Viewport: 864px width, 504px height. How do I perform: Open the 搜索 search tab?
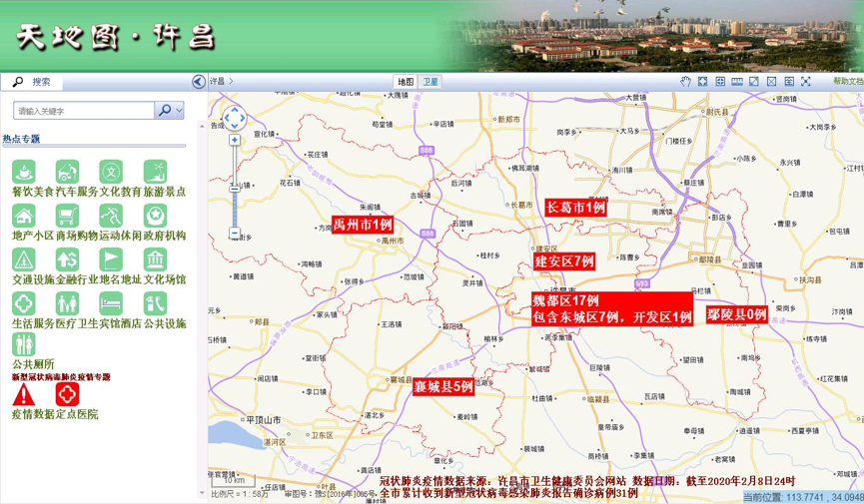point(40,82)
